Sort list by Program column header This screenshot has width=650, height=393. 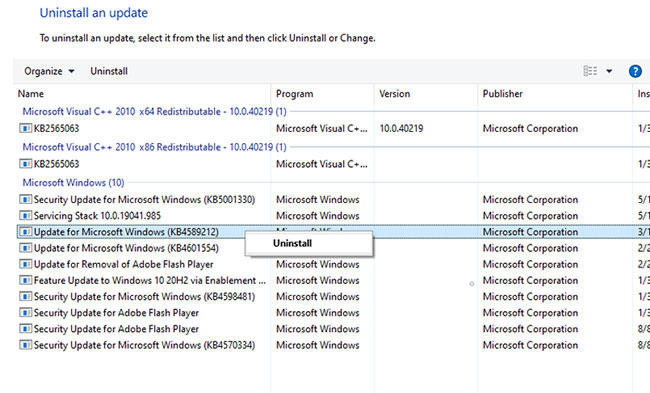295,94
